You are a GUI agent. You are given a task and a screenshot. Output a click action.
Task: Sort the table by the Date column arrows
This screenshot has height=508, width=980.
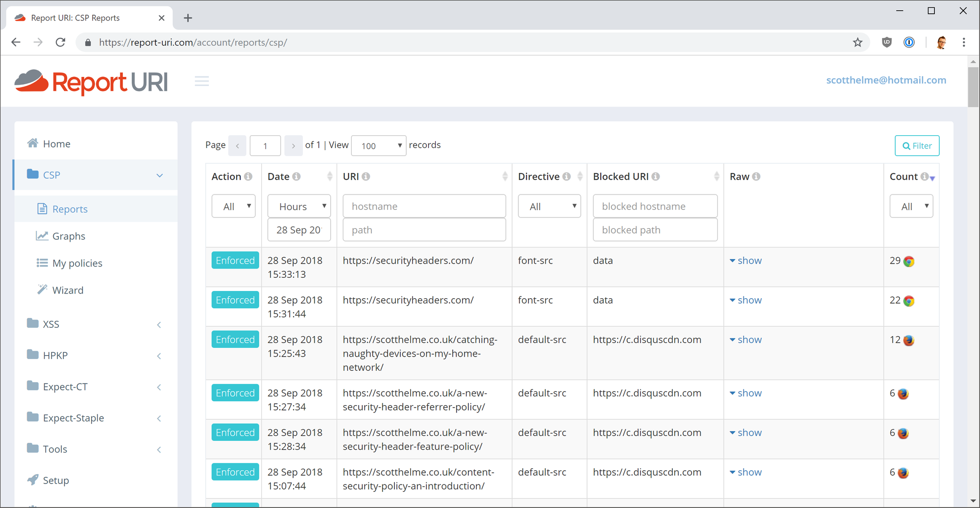(329, 177)
